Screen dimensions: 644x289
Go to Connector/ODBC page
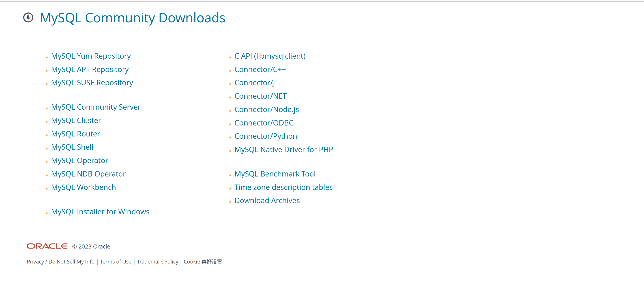tap(264, 123)
